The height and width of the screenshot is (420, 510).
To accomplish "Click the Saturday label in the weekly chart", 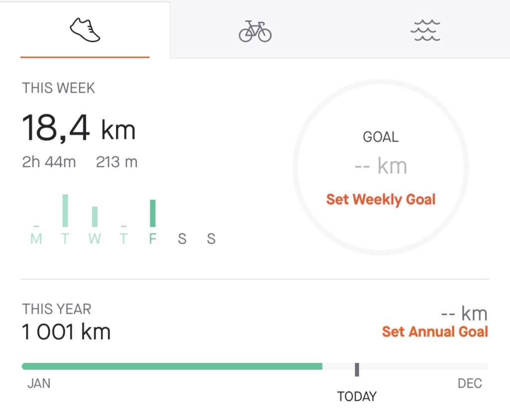I will [182, 239].
